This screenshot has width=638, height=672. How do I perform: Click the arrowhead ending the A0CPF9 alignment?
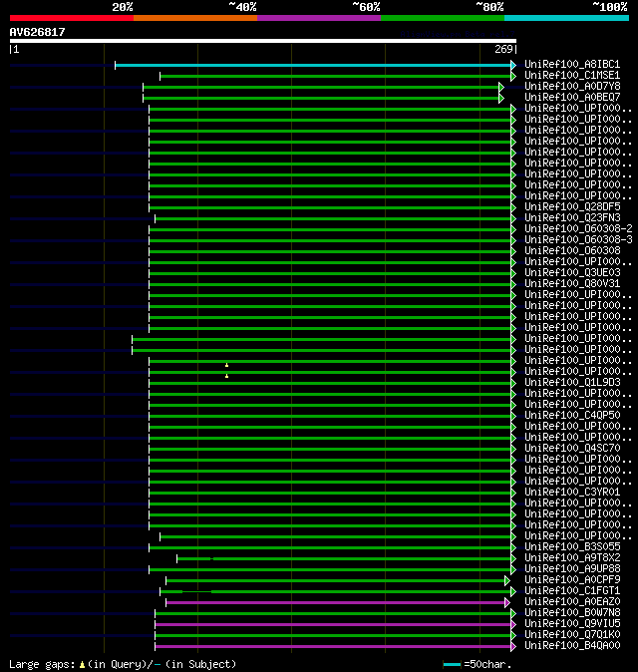click(507, 580)
